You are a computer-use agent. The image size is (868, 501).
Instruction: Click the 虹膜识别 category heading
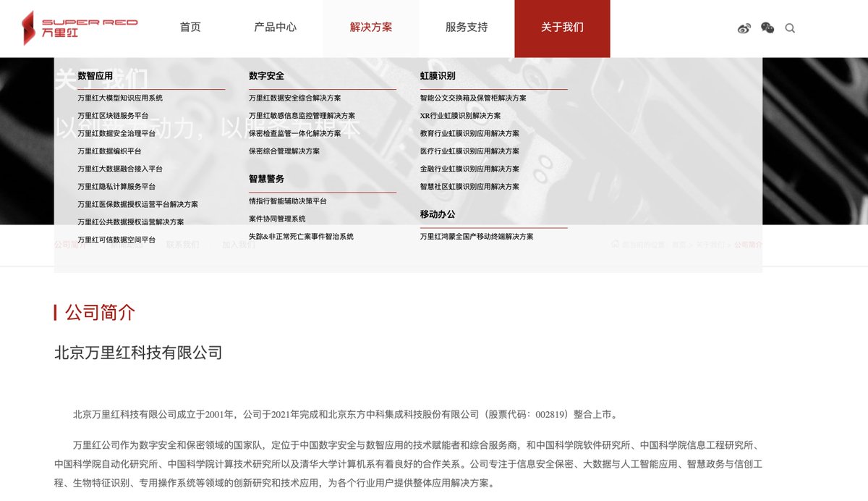(x=438, y=76)
